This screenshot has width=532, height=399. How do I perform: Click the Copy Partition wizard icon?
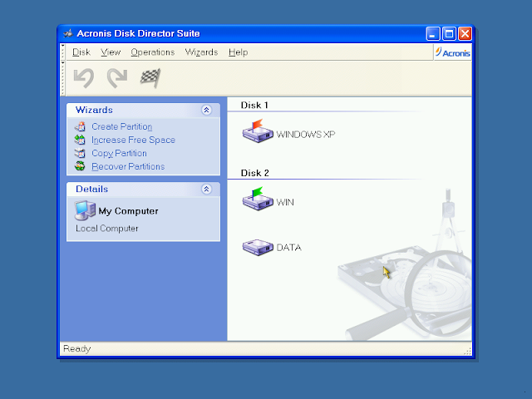tap(80, 153)
